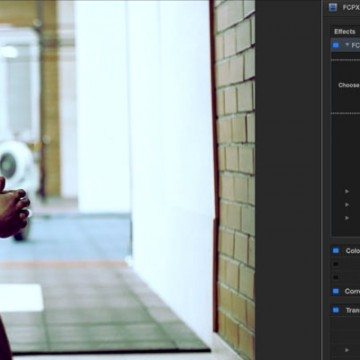The height and width of the screenshot is (360, 360).
Task: Click the Transform section label
Action: [353, 310]
